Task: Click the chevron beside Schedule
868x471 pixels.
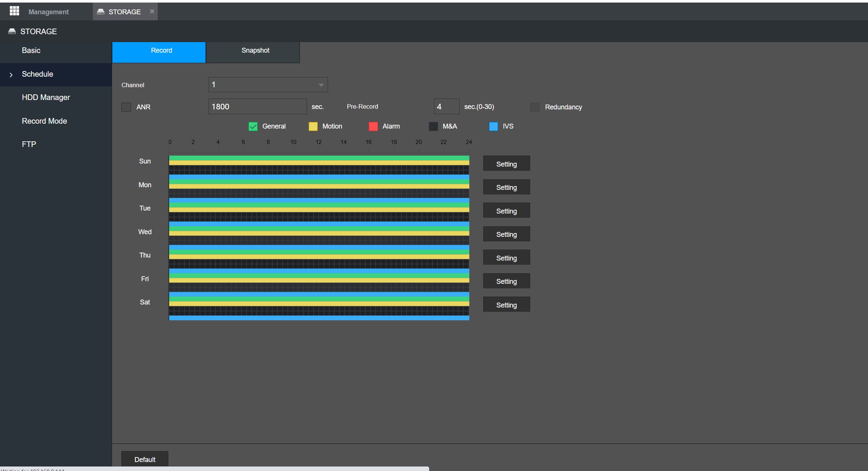Action: coord(11,75)
